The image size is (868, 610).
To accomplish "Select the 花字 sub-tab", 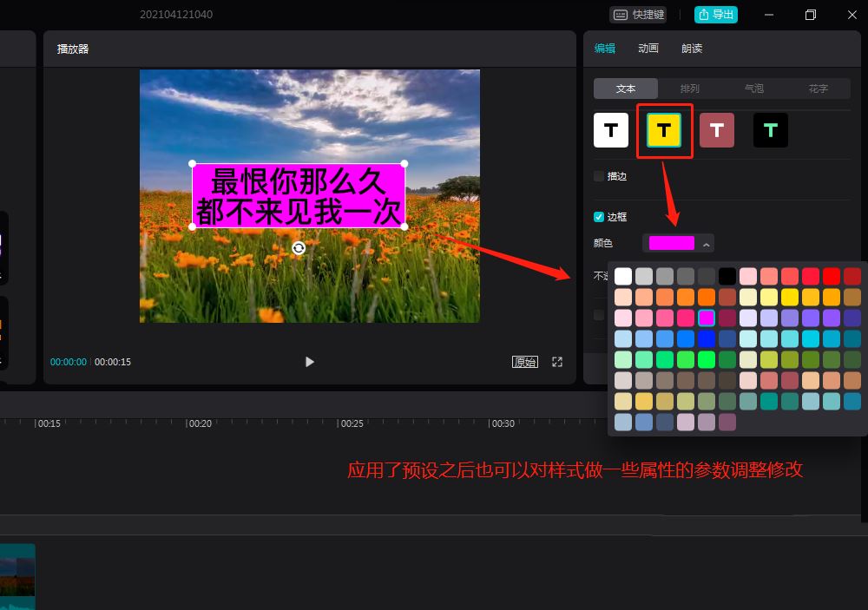I will (819, 88).
